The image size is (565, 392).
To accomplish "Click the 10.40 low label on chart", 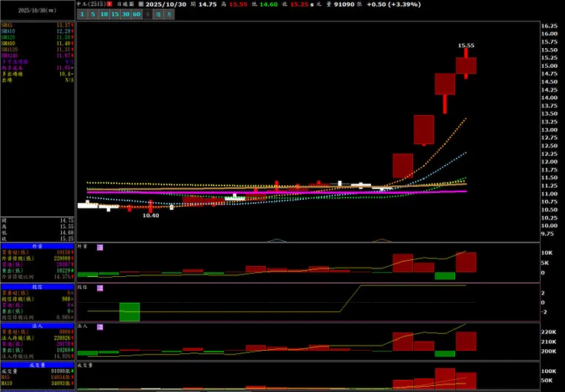I will (150, 215).
